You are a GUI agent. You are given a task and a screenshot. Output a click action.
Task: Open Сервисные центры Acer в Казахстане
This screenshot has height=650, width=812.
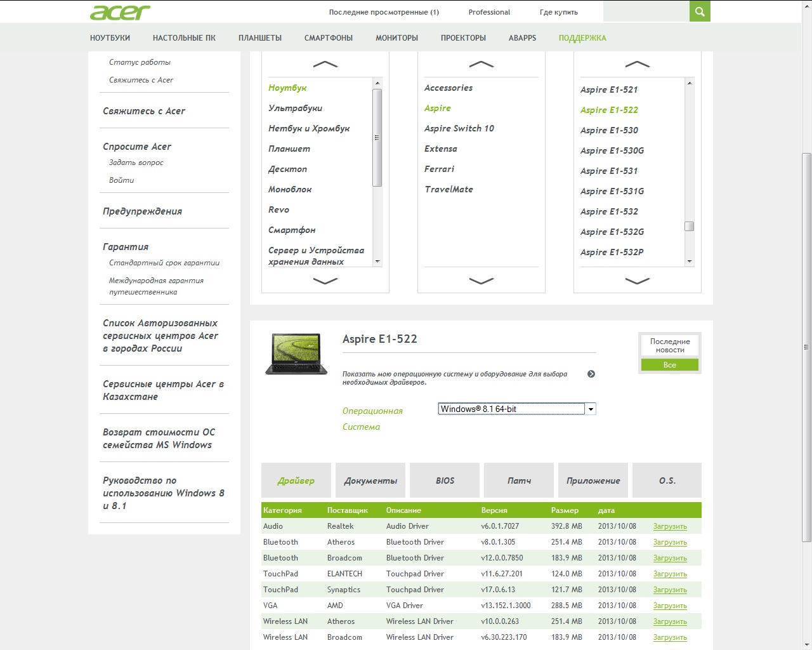click(x=163, y=390)
